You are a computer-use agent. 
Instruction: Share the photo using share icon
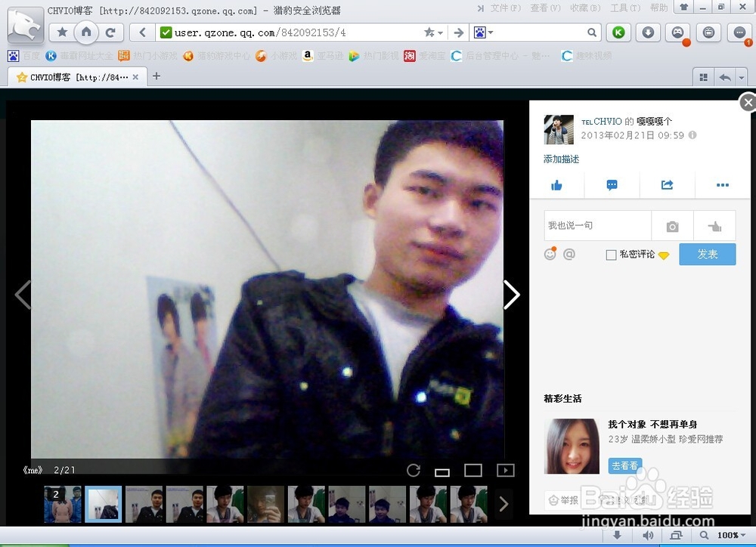tap(667, 185)
